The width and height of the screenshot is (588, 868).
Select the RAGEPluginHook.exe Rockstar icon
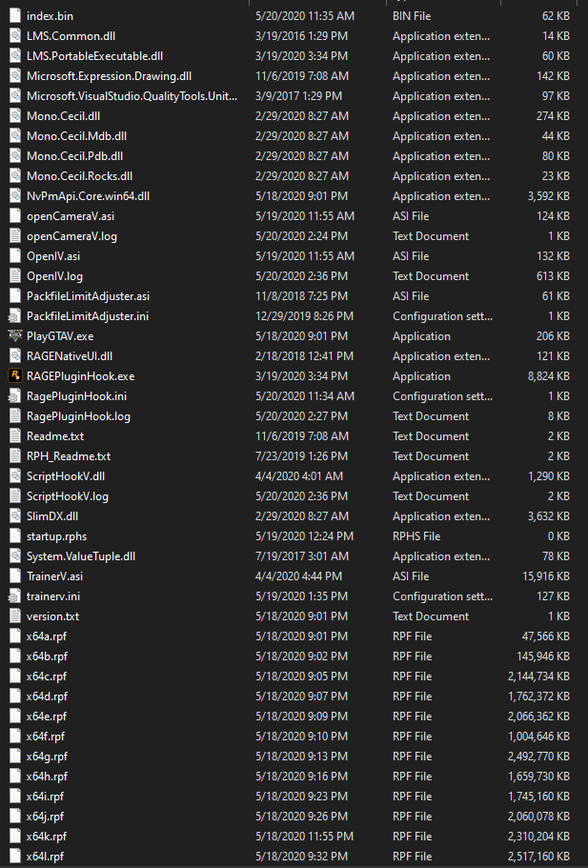point(15,375)
